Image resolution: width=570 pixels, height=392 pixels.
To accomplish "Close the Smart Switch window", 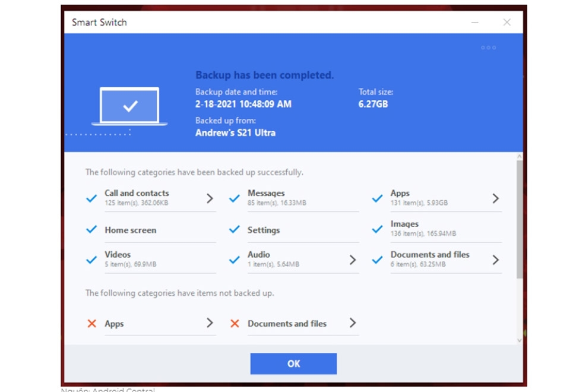I will coord(506,22).
